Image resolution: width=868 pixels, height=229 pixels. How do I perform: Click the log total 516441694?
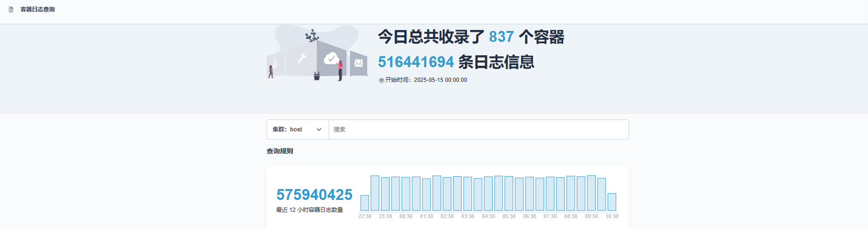click(416, 62)
